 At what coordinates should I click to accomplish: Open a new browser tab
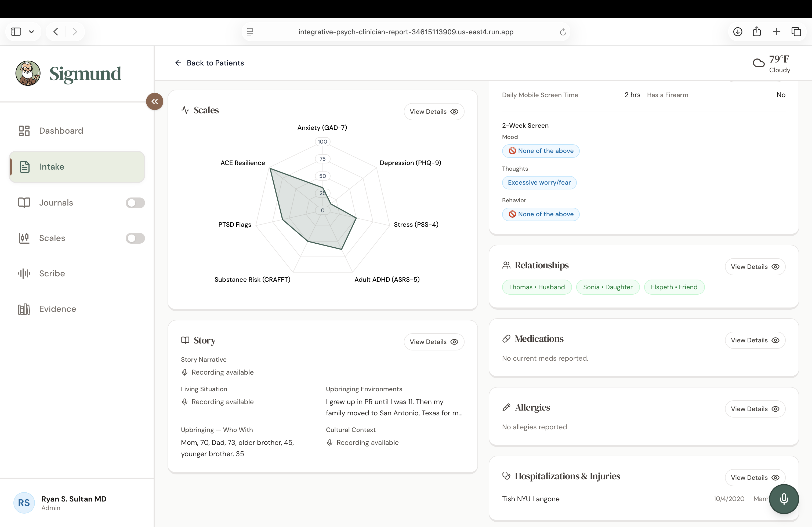(x=777, y=32)
